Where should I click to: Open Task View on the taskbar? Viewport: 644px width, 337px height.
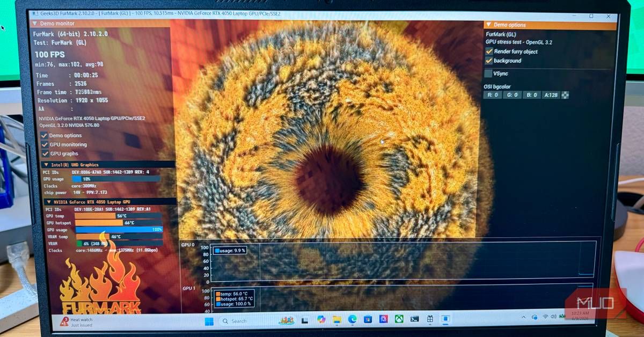[306, 320]
